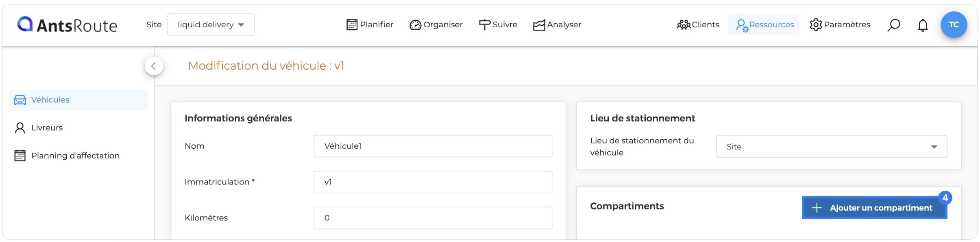Click the Informations générales heading
Viewport: 980px width, 242px height.
(x=238, y=119)
